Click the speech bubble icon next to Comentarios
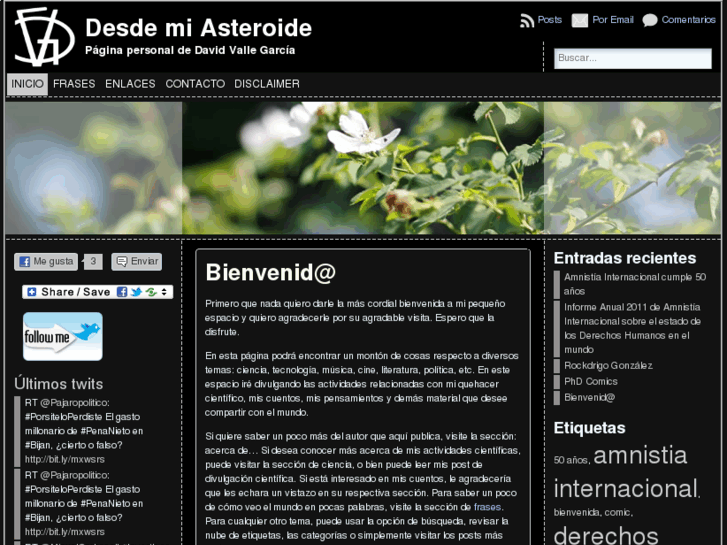 (650, 20)
